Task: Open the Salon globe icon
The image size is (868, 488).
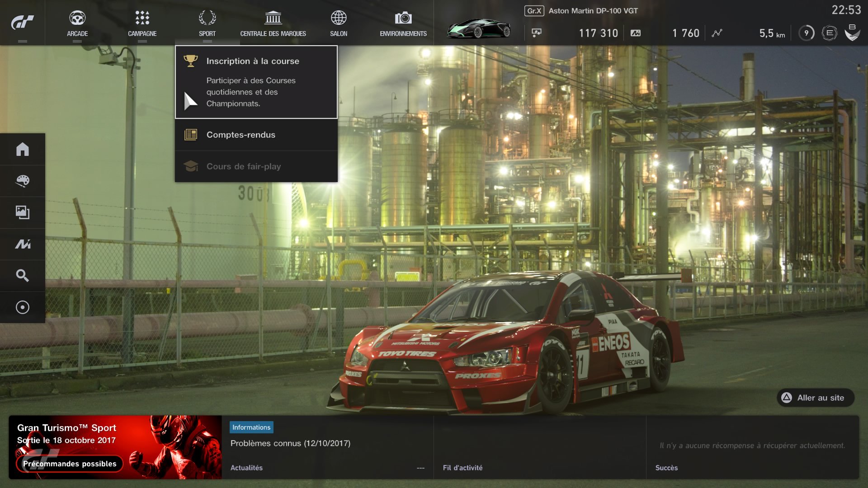Action: click(339, 18)
